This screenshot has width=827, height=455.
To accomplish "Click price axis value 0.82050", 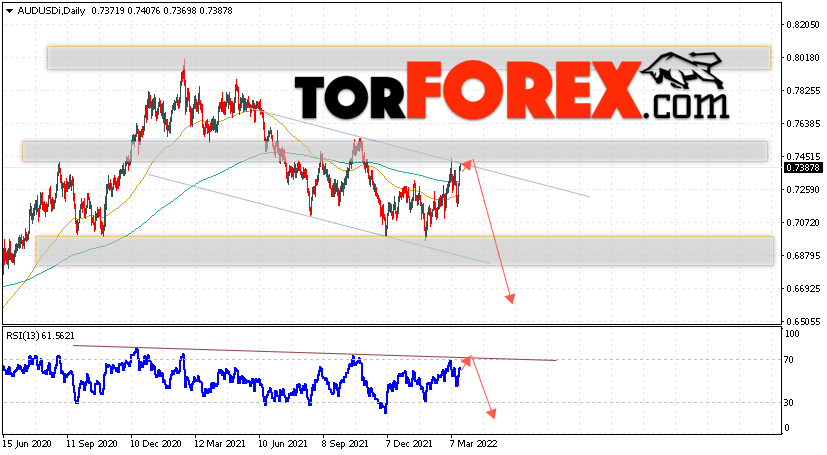I will pos(803,25).
